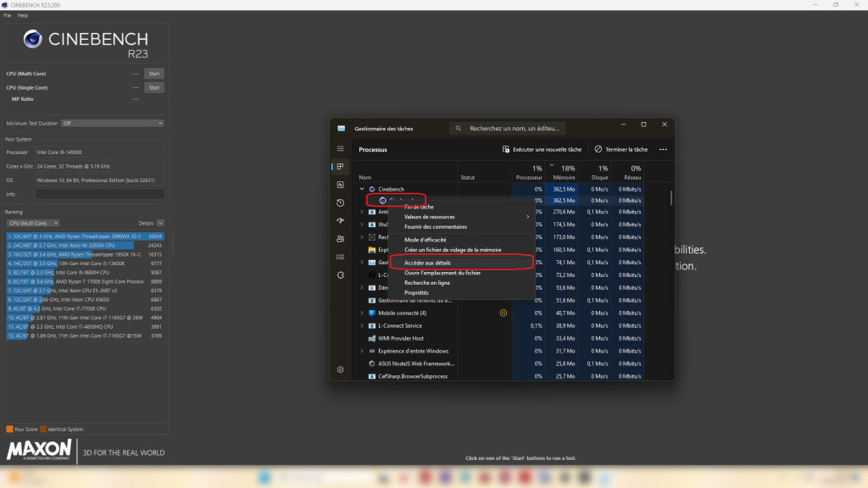
Task: Click the Task Manager app icon in title bar
Action: [342, 129]
